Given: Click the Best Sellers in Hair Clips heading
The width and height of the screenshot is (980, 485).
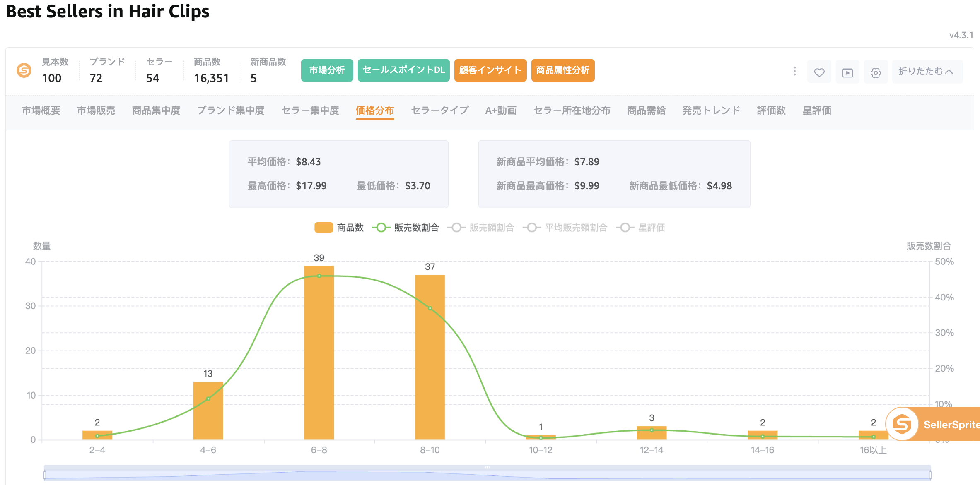Looking at the screenshot, I should pos(108,11).
